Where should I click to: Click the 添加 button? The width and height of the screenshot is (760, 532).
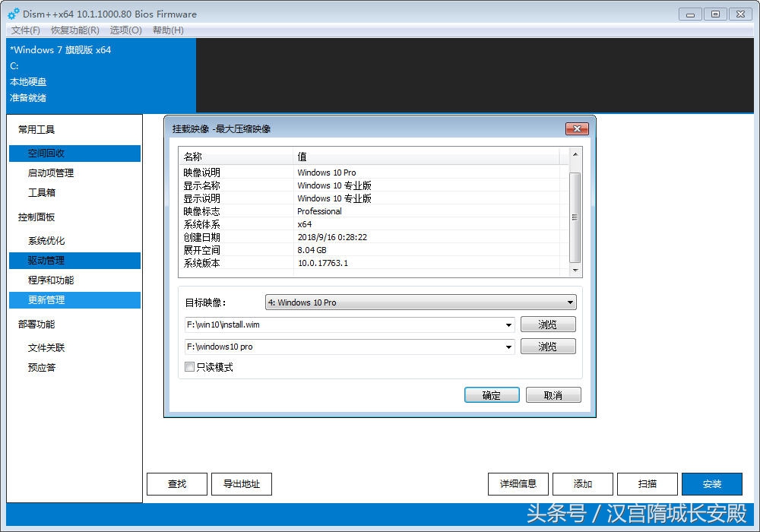[583, 484]
